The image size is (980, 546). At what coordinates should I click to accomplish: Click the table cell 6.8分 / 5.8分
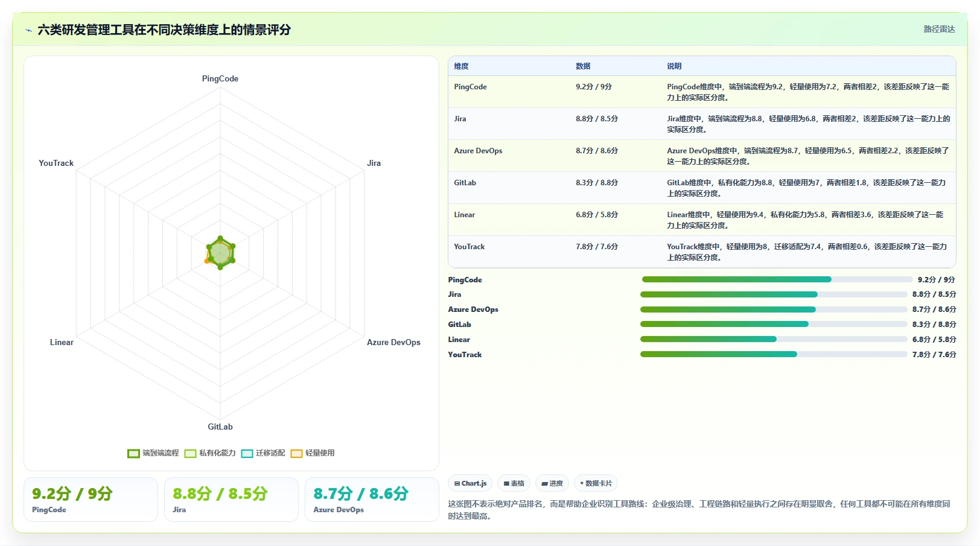(x=597, y=215)
